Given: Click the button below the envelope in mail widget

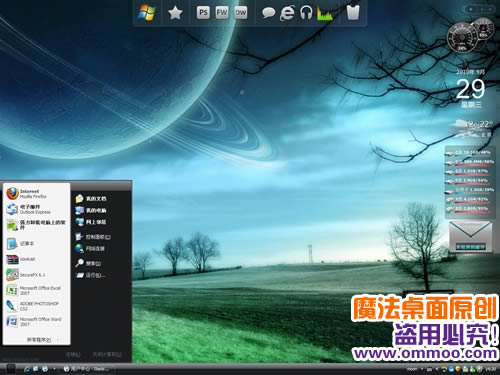Looking at the screenshot, I should tap(470, 247).
